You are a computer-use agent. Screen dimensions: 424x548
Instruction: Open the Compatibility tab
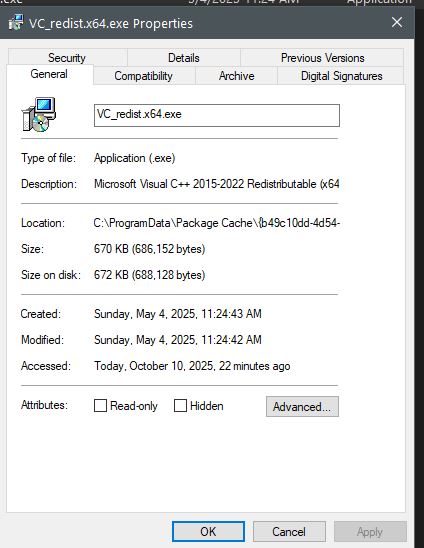[x=144, y=76]
